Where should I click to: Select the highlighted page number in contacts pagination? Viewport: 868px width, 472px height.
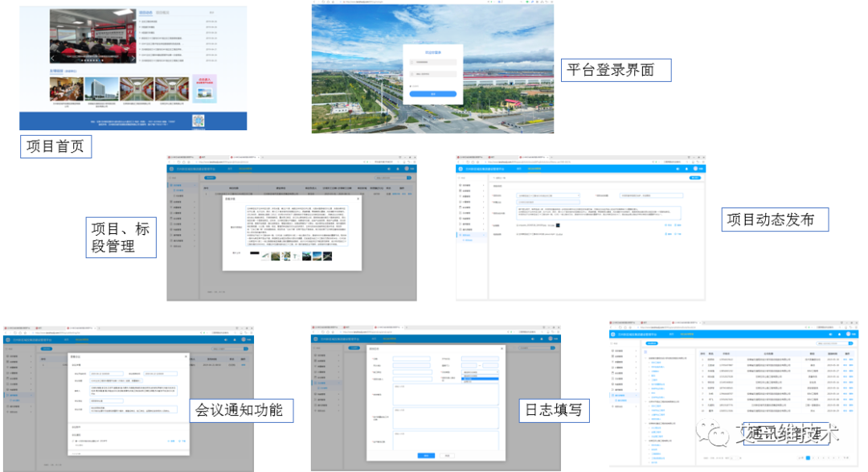pos(809,458)
